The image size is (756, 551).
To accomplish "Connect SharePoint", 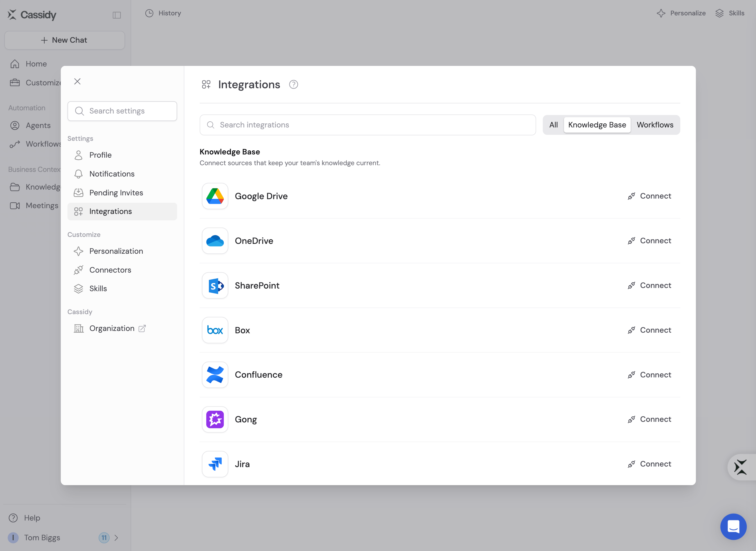I will click(649, 285).
